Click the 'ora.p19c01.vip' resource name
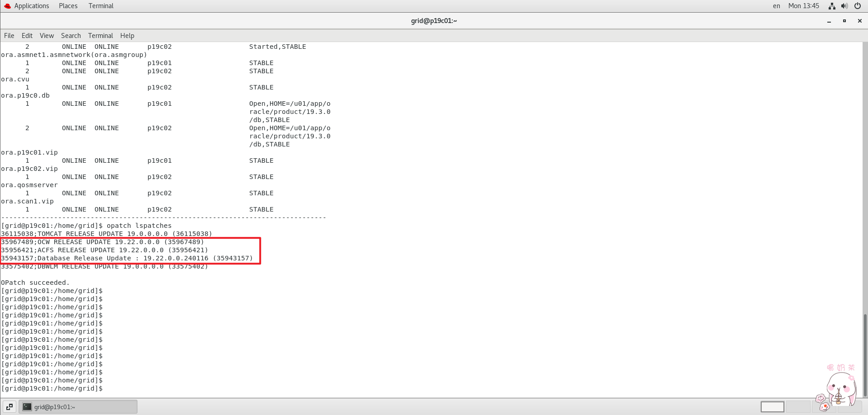 tap(29, 152)
